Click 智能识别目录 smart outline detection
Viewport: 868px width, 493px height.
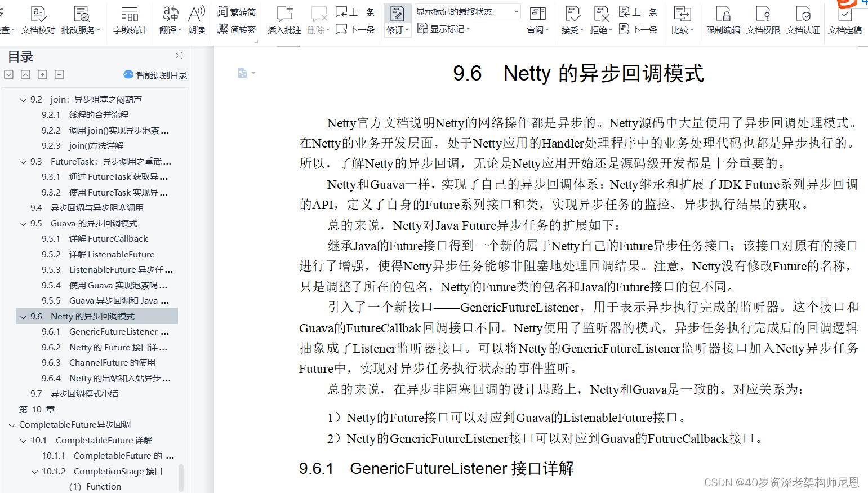pos(155,75)
